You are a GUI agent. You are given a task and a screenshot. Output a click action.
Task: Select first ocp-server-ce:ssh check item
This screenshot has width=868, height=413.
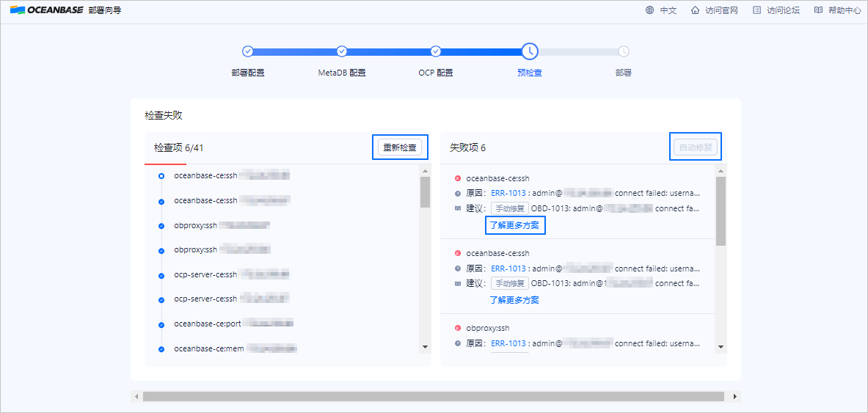pos(232,274)
